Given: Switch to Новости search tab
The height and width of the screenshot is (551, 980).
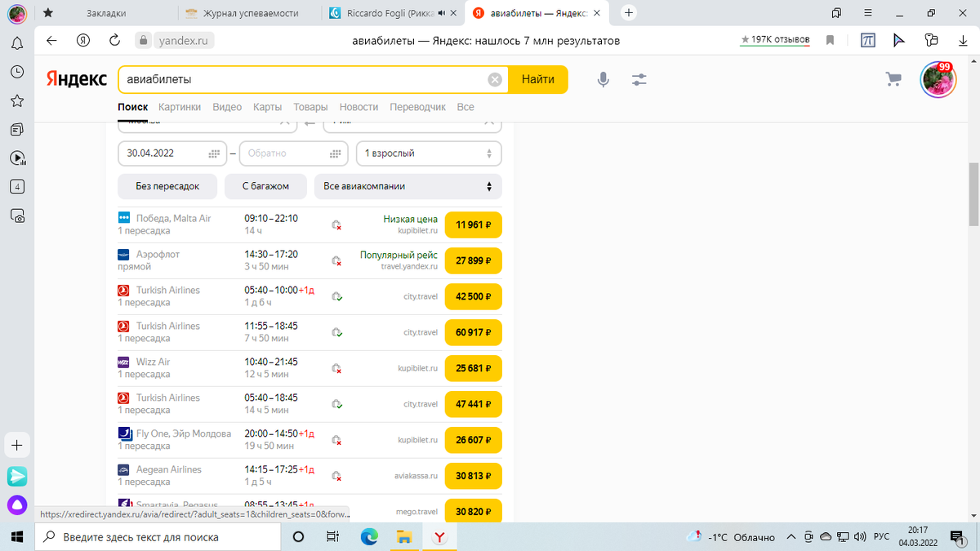Looking at the screenshot, I should pos(359,107).
